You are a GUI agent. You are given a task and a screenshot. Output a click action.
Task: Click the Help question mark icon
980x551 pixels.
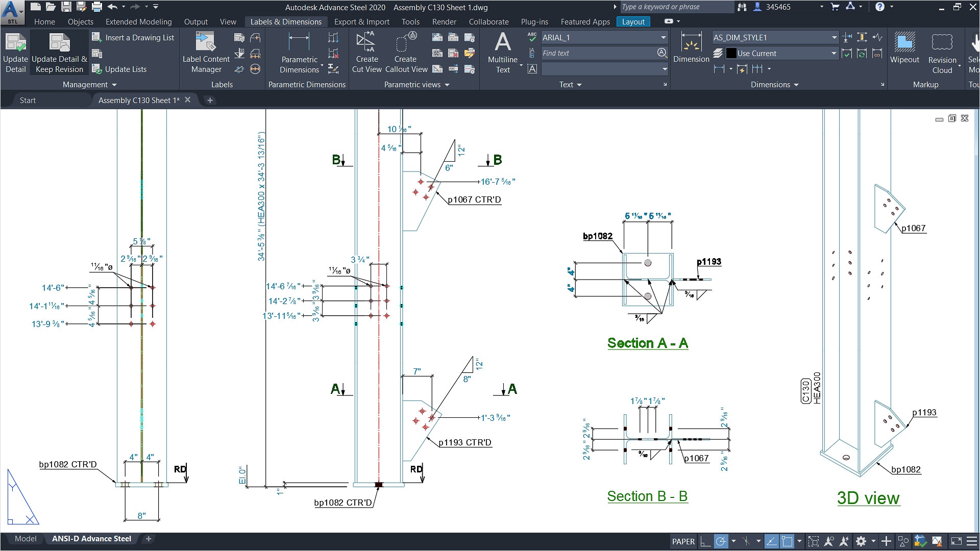click(879, 7)
